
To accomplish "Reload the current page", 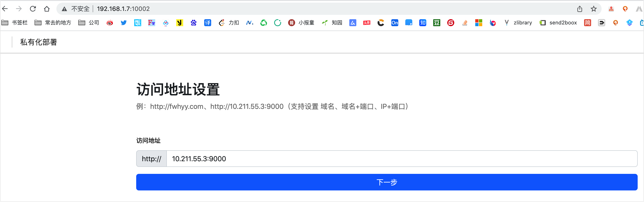I will pos(33,9).
